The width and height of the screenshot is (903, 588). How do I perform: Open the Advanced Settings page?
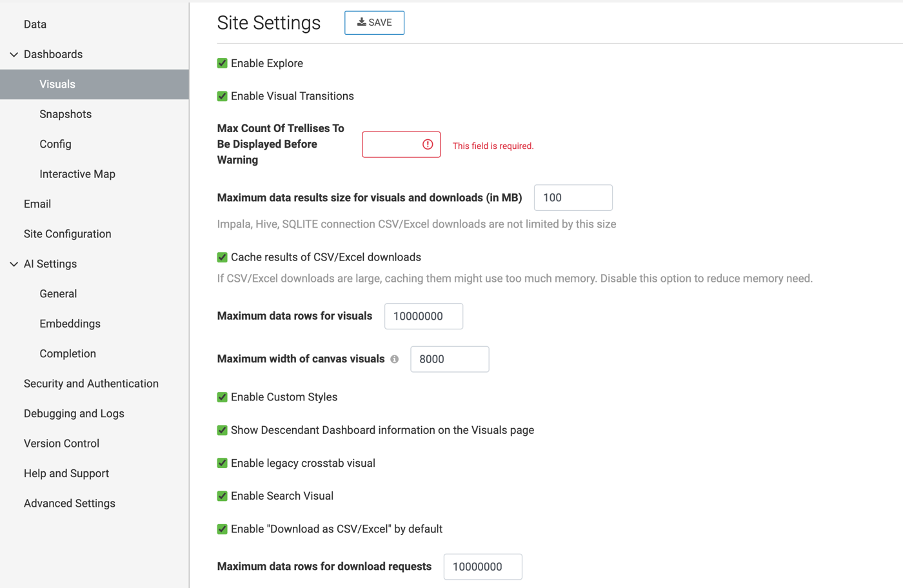(70, 504)
